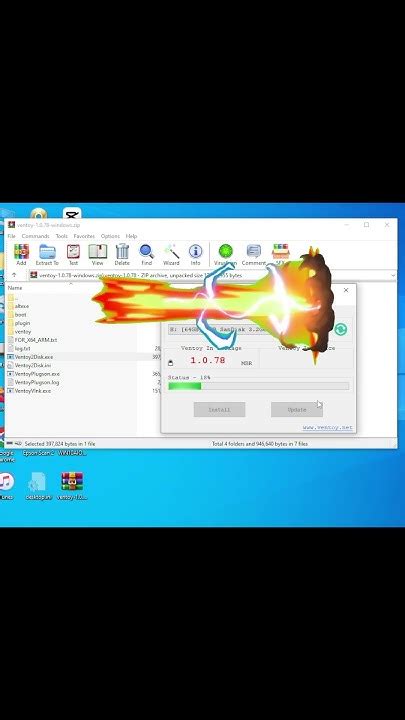Screen dimensions: 405x720
Task: Open the ventoy archive desktop icon
Action: [72, 486]
